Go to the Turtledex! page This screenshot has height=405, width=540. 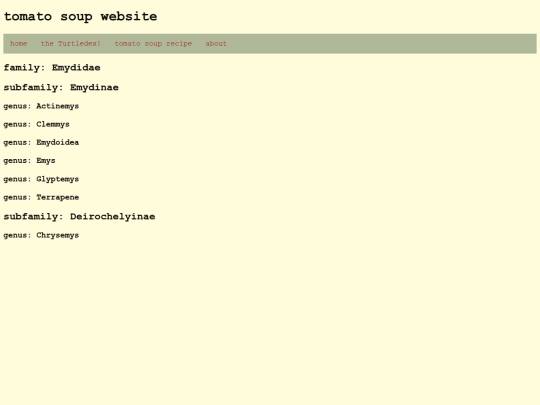coord(71,44)
